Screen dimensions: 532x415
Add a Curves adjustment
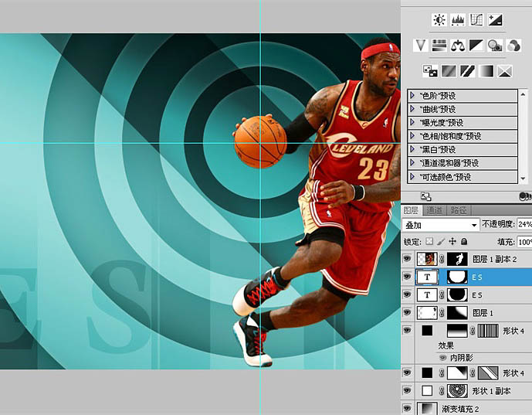pos(476,19)
